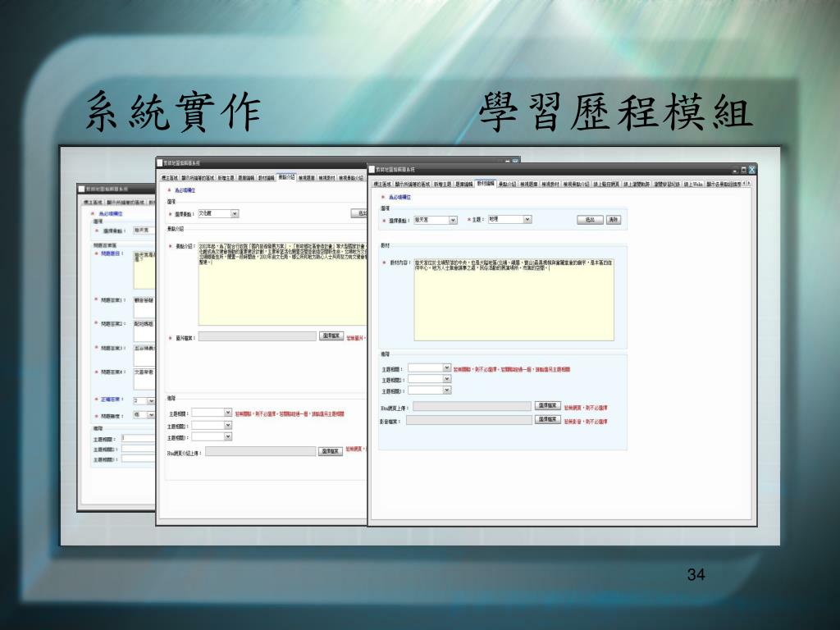Expand the first 主題相關 dropdown in the middle window
Image resolution: width=840 pixels, height=630 pixels.
[228, 413]
